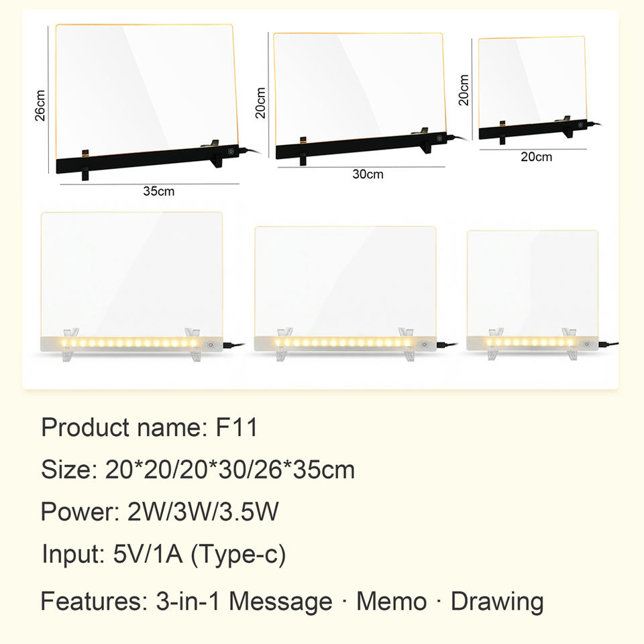Click the LED light strip on the largest lit board
The width and height of the screenshot is (644, 644).
(131, 343)
